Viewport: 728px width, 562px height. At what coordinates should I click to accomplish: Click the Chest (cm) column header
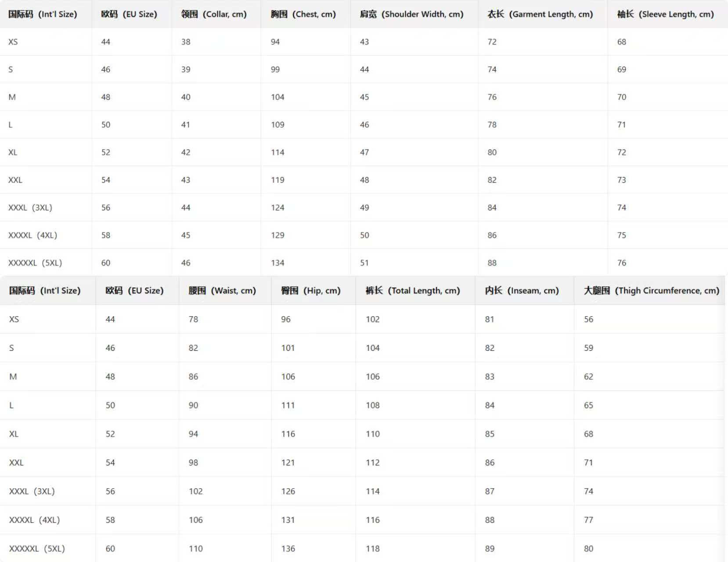[x=303, y=14]
